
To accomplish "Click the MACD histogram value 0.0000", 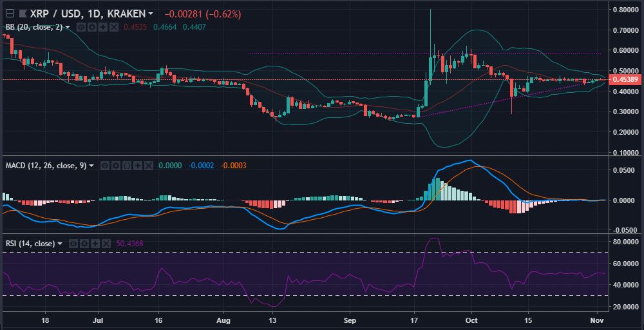I will pyautogui.click(x=171, y=166).
